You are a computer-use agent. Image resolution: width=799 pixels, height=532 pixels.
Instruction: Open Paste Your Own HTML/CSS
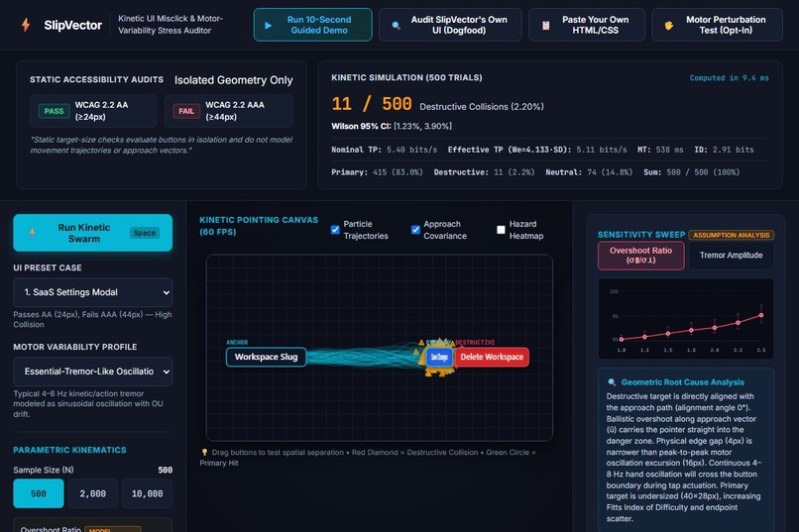(x=587, y=25)
